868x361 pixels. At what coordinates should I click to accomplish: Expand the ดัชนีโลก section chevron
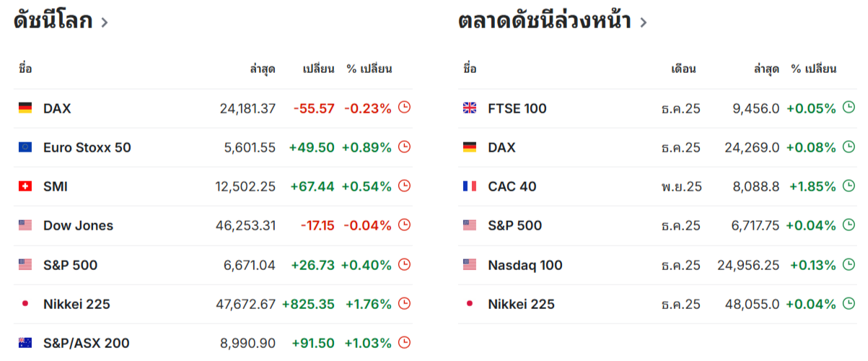105,22
